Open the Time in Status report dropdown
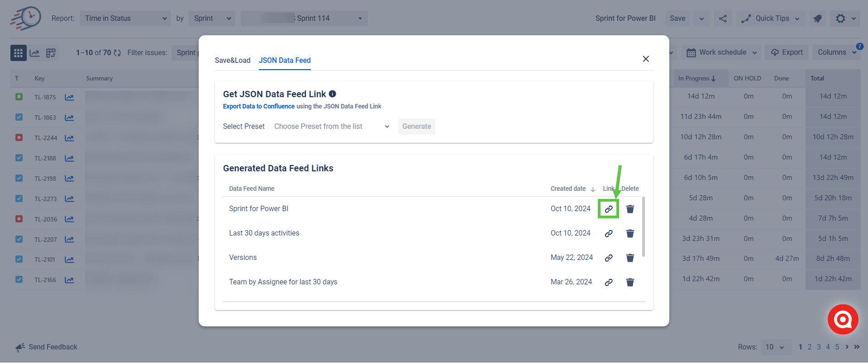This screenshot has height=363, width=868. tap(125, 19)
